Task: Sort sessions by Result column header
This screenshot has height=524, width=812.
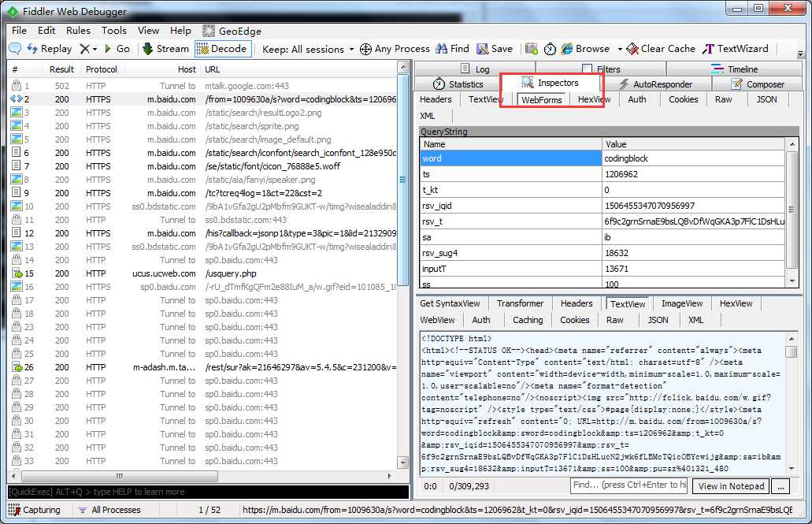Action: click(61, 69)
